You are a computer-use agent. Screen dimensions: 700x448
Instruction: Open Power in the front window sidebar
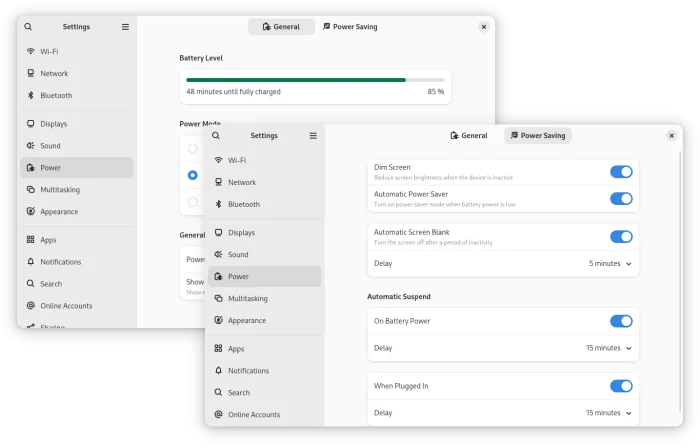pos(265,276)
